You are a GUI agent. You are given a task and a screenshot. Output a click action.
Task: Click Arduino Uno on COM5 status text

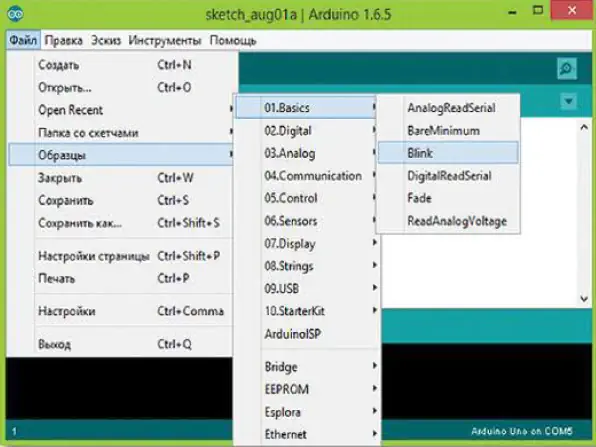point(522,431)
